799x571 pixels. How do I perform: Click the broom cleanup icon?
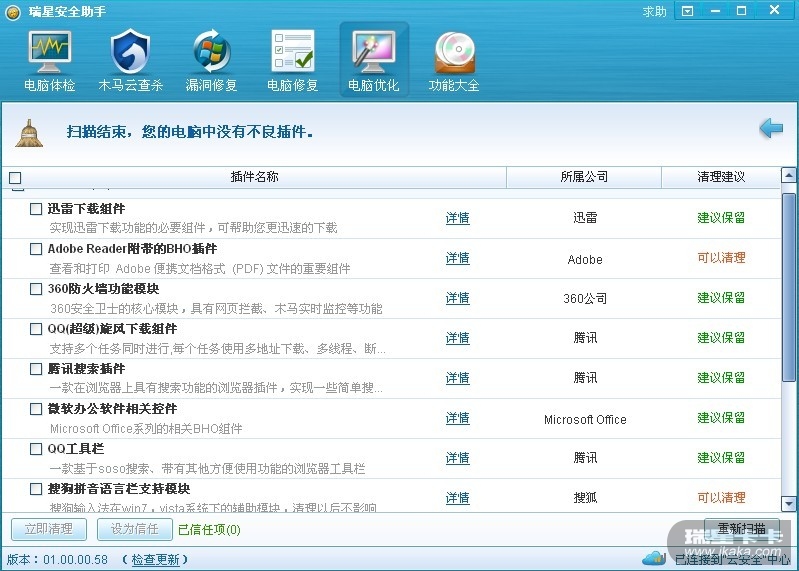tap(30, 133)
